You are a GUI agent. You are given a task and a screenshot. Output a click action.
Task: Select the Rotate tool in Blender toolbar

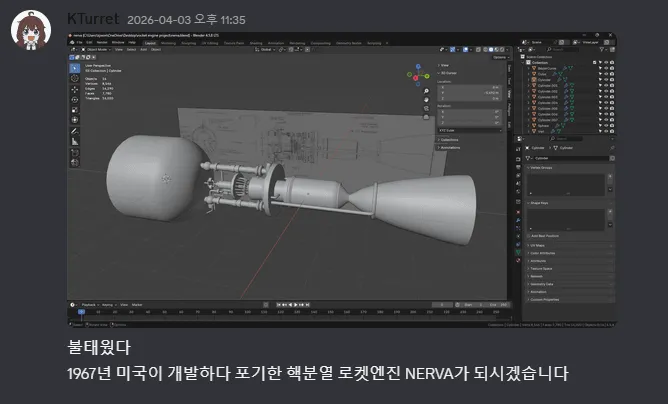coord(75,100)
